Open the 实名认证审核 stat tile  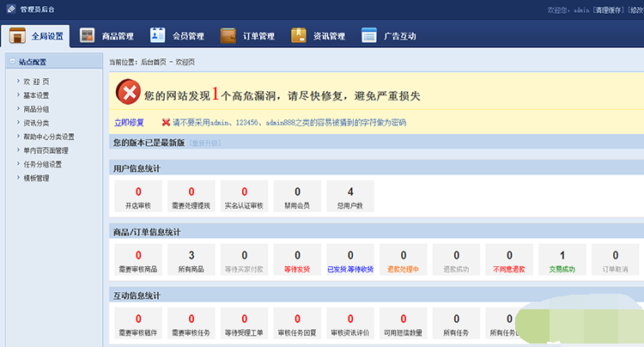[x=244, y=197]
